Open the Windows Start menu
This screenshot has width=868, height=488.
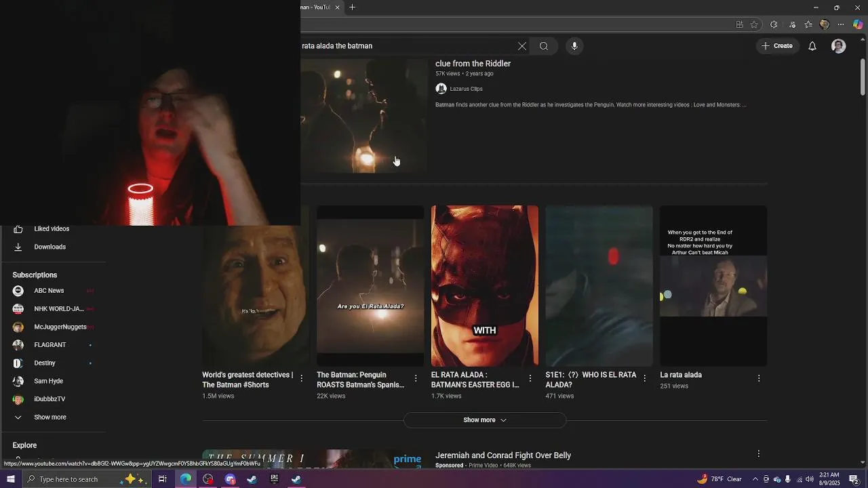(10, 479)
